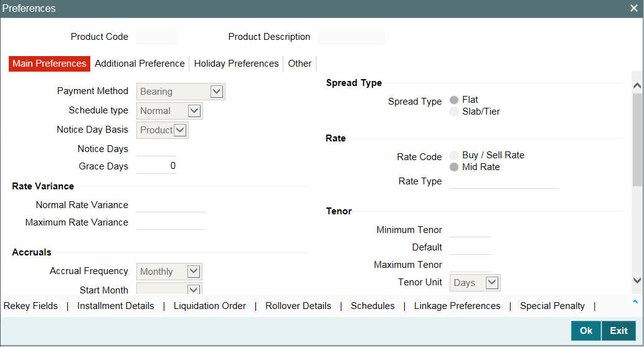Choose the Buy / Sell Rate radio button
This screenshot has width=644, height=347.
click(454, 155)
